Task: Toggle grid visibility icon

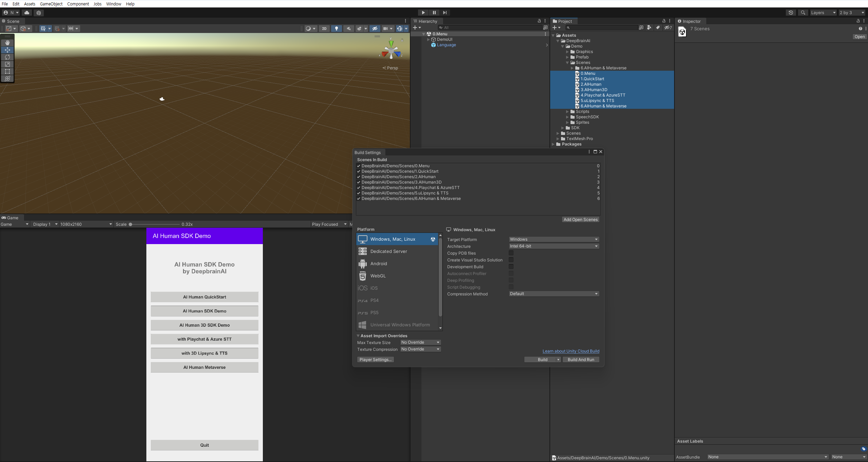Action: click(x=43, y=29)
